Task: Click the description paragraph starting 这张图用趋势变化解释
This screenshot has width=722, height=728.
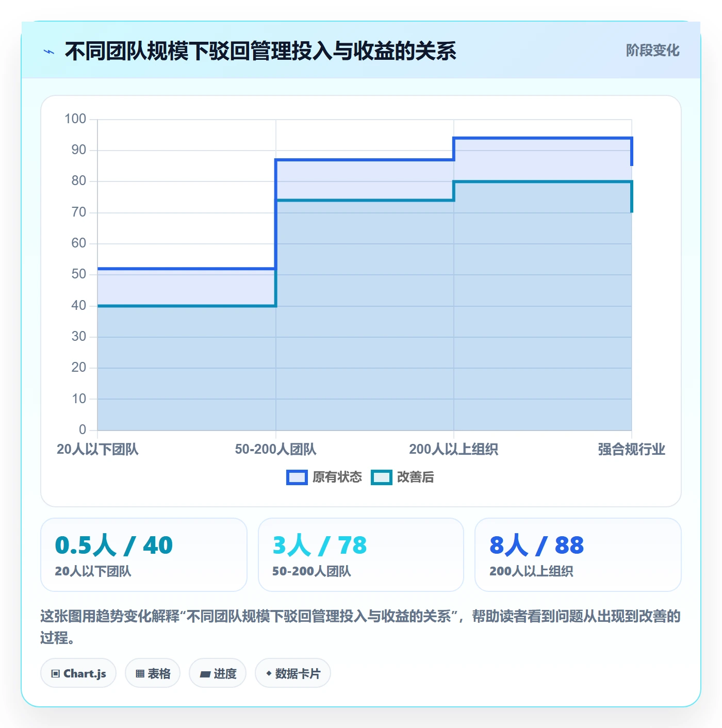Action: point(360,627)
